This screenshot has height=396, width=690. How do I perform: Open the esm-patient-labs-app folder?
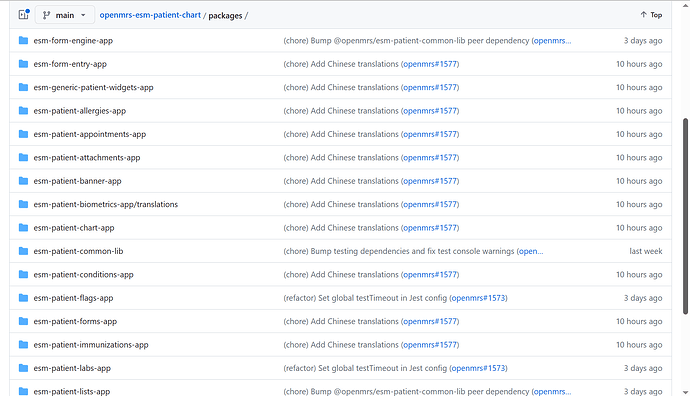(72, 368)
